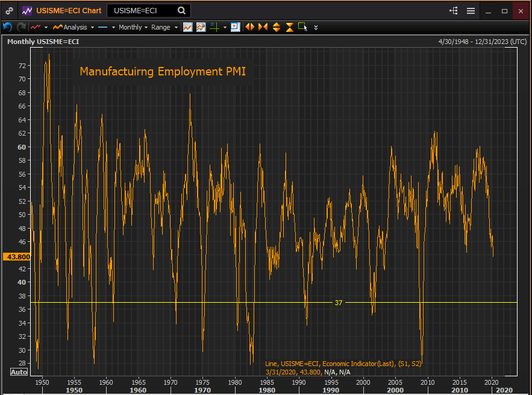Screen dimensions: 532x395
Task: Click the expand horizontally arrows icon
Action: [x=249, y=27]
